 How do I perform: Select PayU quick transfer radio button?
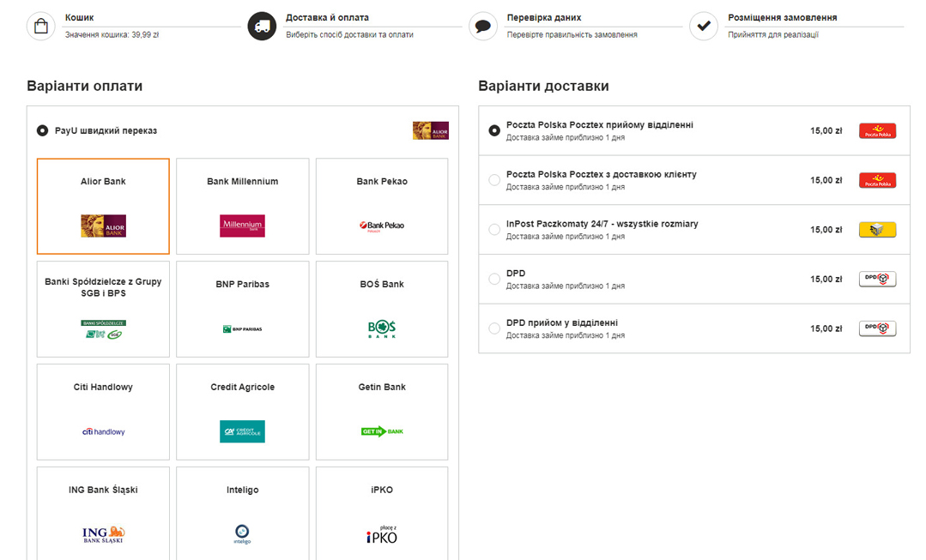43,131
